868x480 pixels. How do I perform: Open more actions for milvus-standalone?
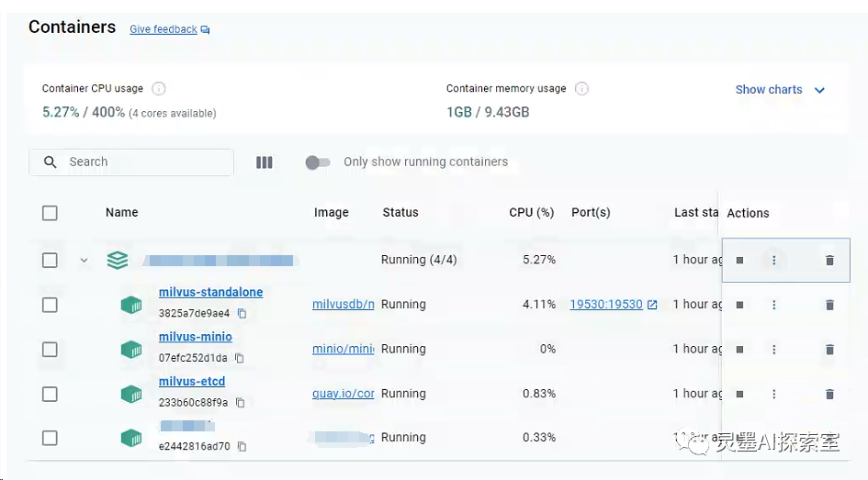[x=774, y=305]
